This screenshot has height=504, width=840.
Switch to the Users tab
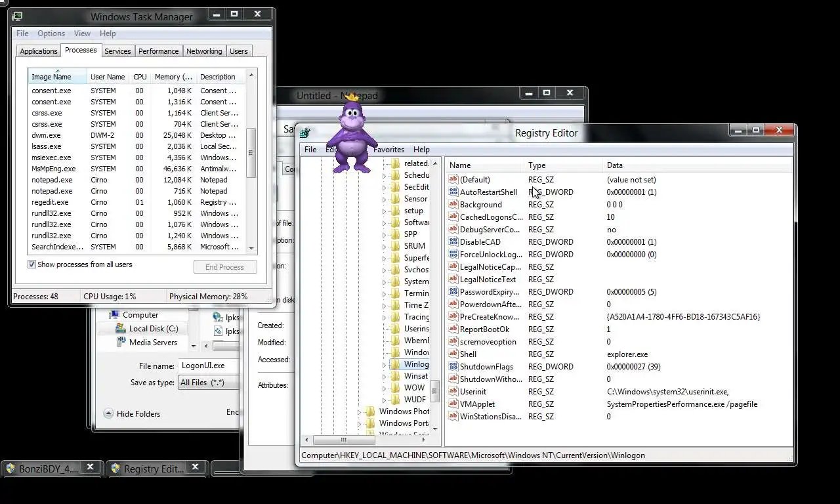pyautogui.click(x=239, y=51)
